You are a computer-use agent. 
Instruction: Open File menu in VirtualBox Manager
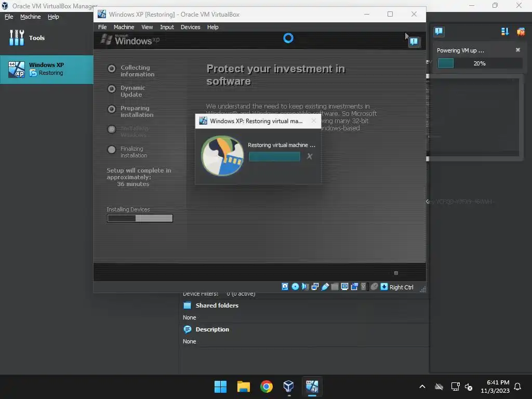tap(9, 17)
